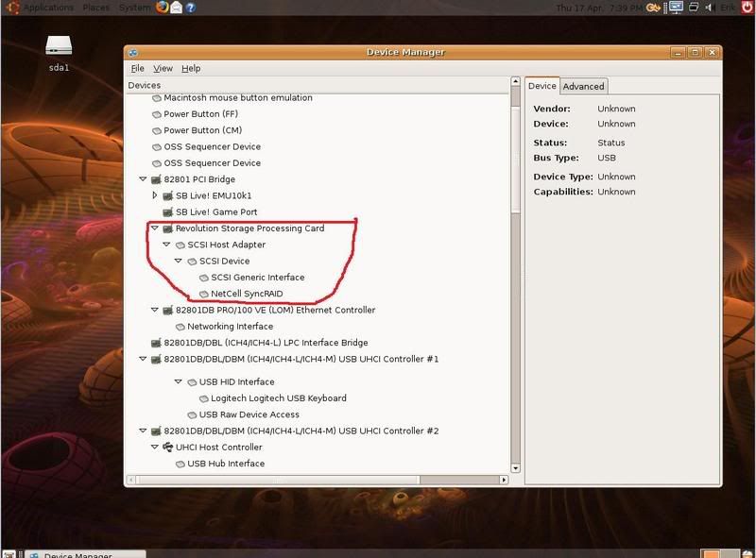Click the USB UHCI Controller #1 card icon

pos(156,360)
